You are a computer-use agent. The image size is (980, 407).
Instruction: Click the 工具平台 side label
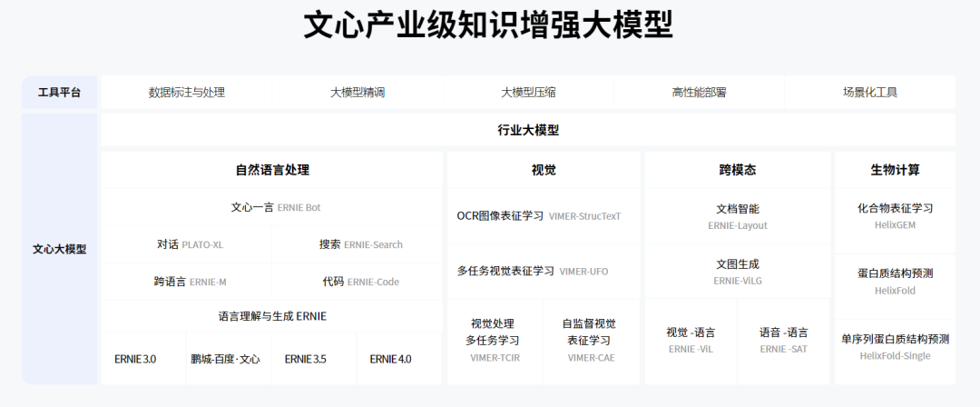[59, 93]
